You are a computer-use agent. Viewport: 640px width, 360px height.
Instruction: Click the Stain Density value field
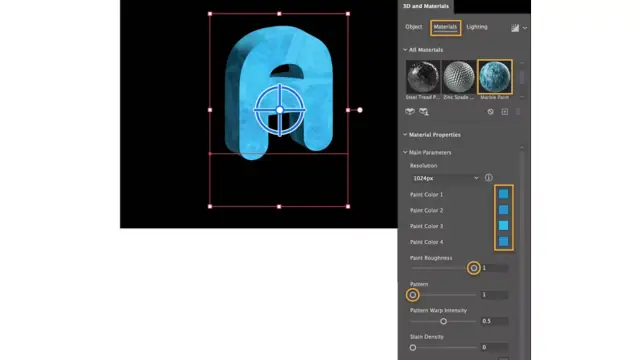point(495,348)
